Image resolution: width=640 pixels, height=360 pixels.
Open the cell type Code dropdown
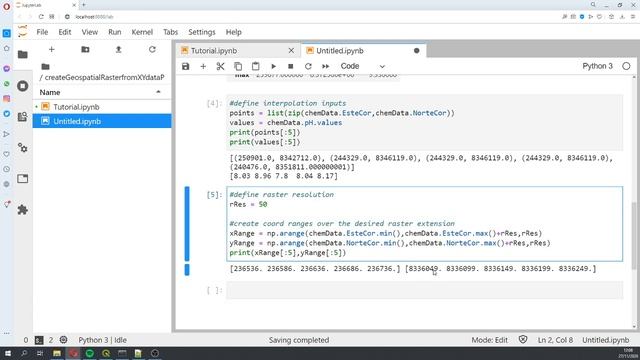pyautogui.click(x=362, y=66)
